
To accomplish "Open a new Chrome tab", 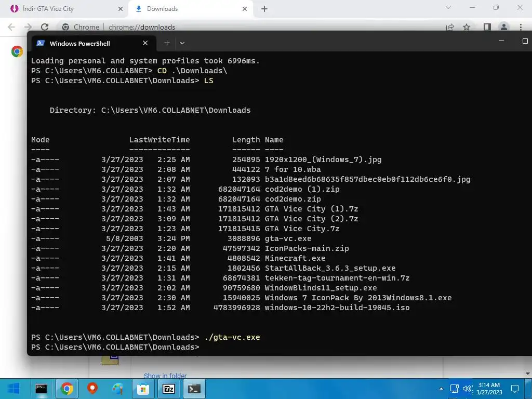I will (x=264, y=9).
